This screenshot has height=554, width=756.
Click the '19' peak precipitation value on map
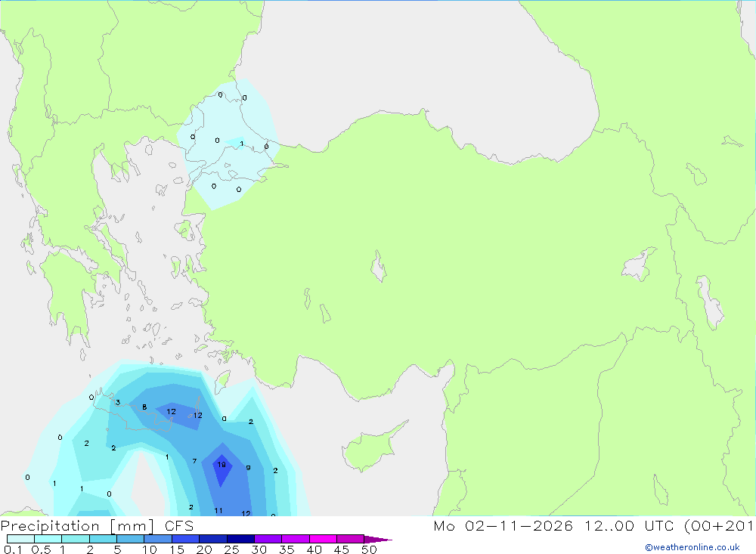click(222, 465)
